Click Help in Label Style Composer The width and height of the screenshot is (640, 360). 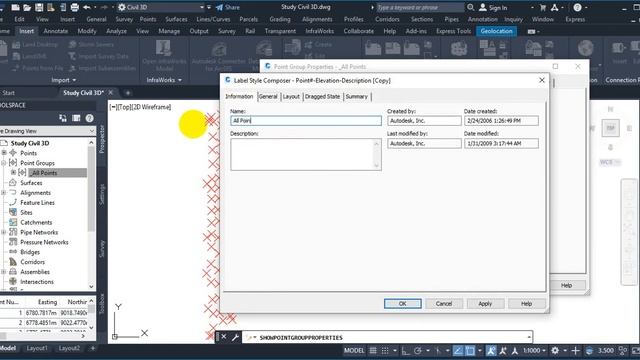click(526, 304)
